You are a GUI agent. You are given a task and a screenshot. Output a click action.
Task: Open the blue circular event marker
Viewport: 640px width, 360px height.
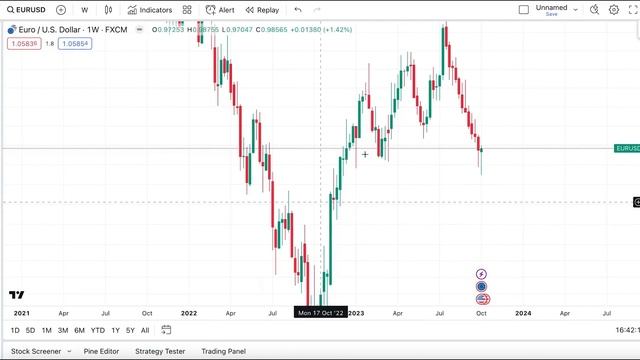coord(482,287)
